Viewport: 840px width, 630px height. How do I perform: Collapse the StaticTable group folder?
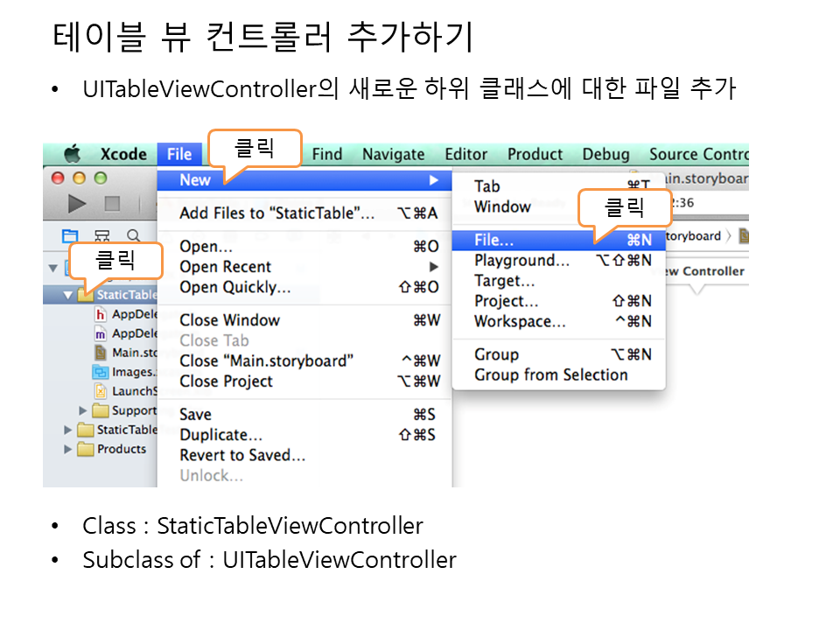pos(68,295)
